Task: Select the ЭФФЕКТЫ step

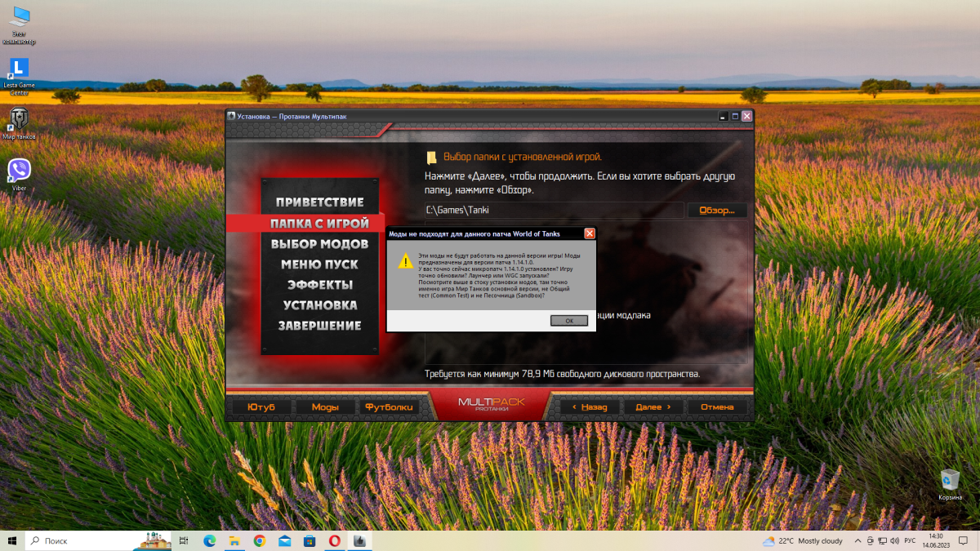Action: pyautogui.click(x=319, y=285)
